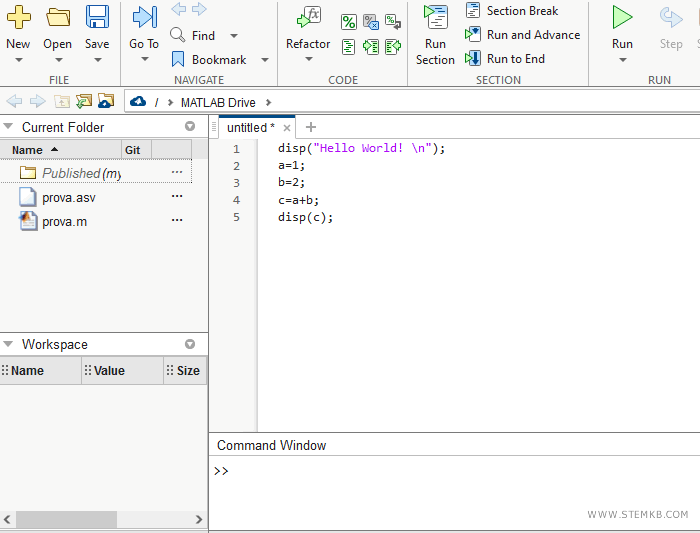The image size is (700, 533).
Task: Select prova.m in Current Folder
Action: coord(64,221)
